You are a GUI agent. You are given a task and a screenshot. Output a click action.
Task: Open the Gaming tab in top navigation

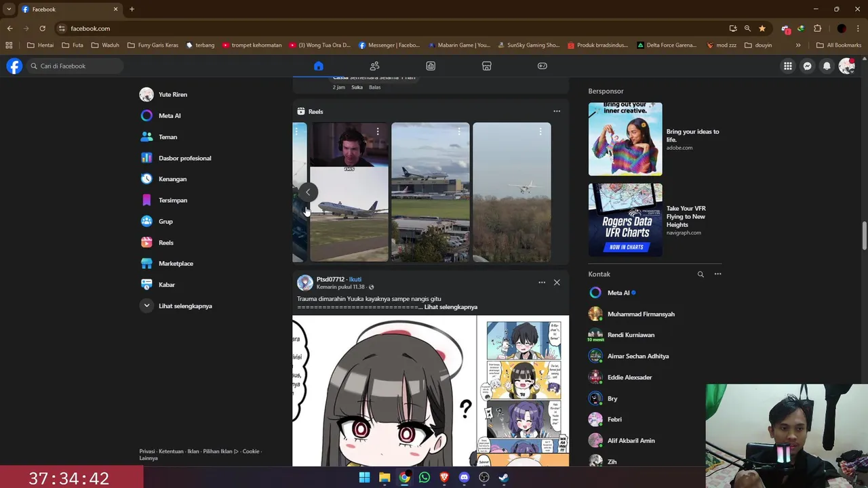[x=542, y=66]
